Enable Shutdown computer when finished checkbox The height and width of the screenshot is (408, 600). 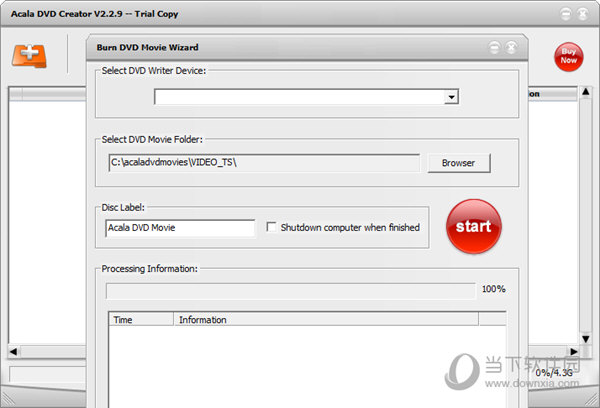click(x=271, y=227)
